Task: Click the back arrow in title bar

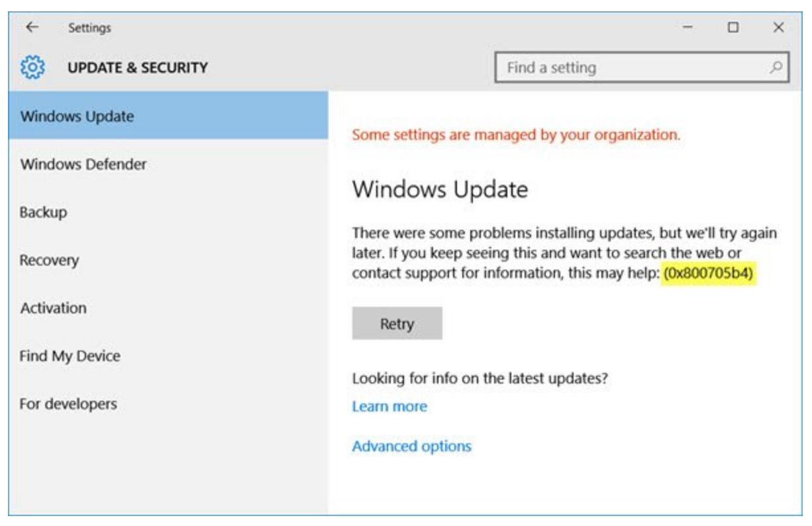Action: click(x=31, y=28)
